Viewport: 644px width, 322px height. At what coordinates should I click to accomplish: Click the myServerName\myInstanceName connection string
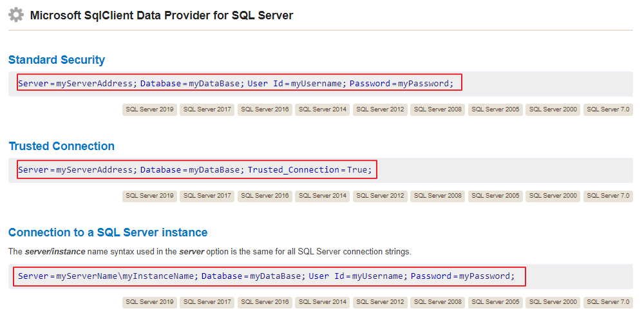pyautogui.click(x=269, y=276)
